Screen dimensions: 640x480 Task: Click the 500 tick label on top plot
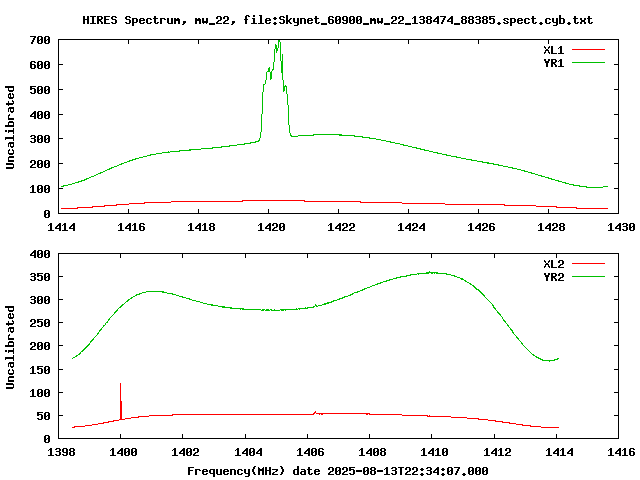coord(40,90)
